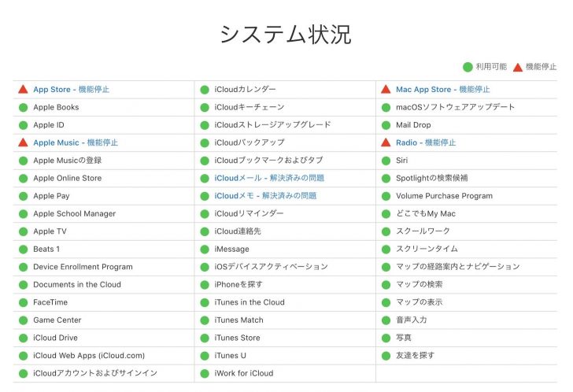Click the green dot beside Mail Drop
Image resolution: width=573 pixels, height=392 pixels.
point(386,125)
